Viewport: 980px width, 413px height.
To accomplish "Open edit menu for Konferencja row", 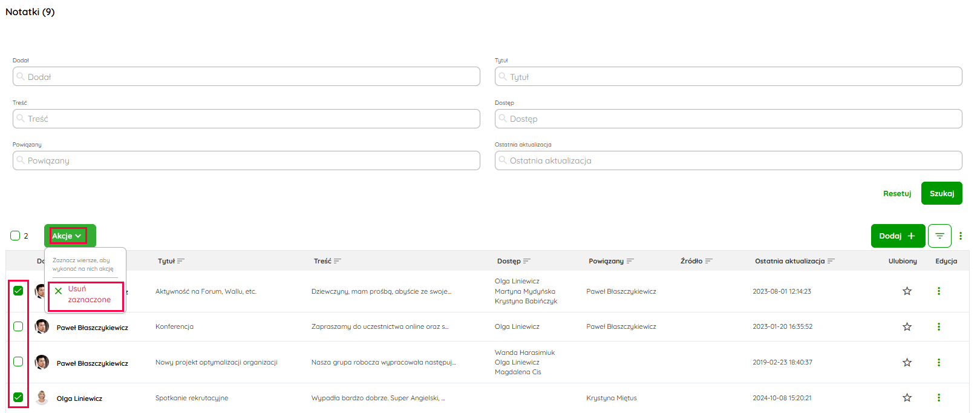I will coord(938,327).
